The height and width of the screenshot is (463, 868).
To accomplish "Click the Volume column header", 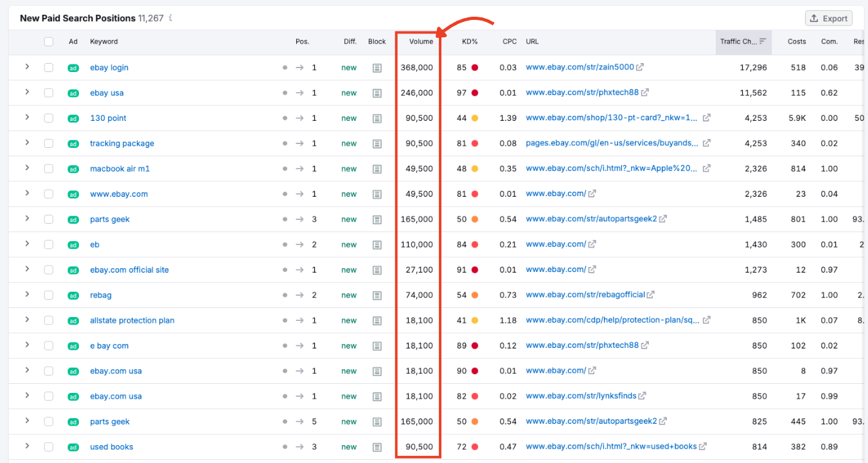I will (x=421, y=41).
